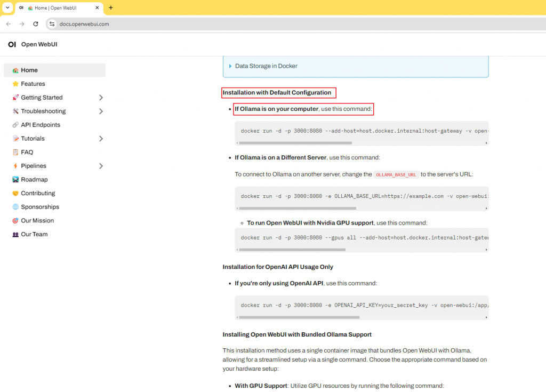Image resolution: width=546 pixels, height=392 pixels.
Task: Open Troubleshooting page link
Action: pyautogui.click(x=43, y=111)
